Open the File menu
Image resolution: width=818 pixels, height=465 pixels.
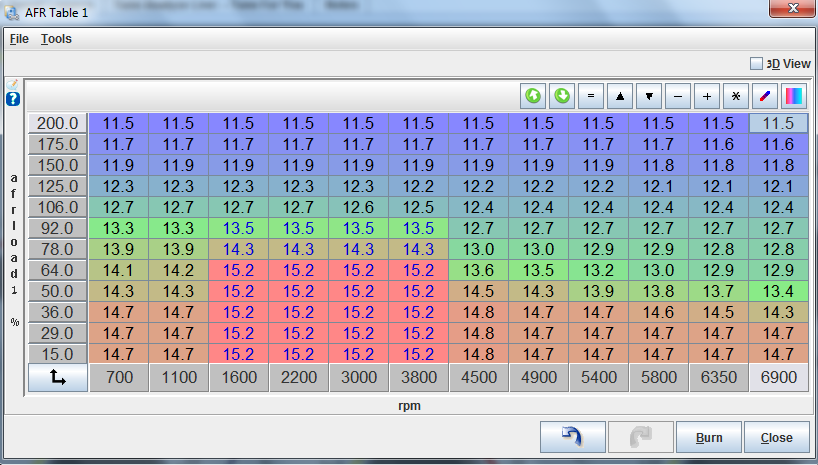tap(19, 39)
